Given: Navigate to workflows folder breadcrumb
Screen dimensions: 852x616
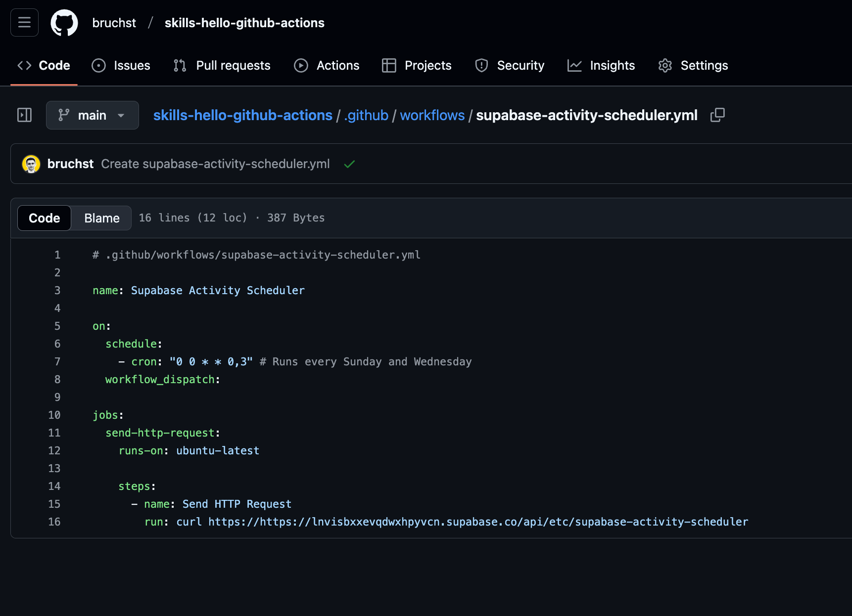Looking at the screenshot, I should pyautogui.click(x=432, y=115).
